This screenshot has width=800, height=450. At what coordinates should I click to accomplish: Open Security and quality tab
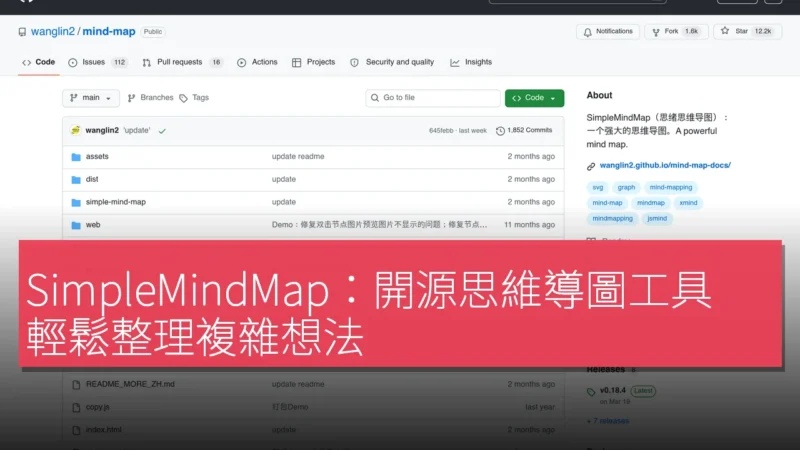(x=392, y=62)
